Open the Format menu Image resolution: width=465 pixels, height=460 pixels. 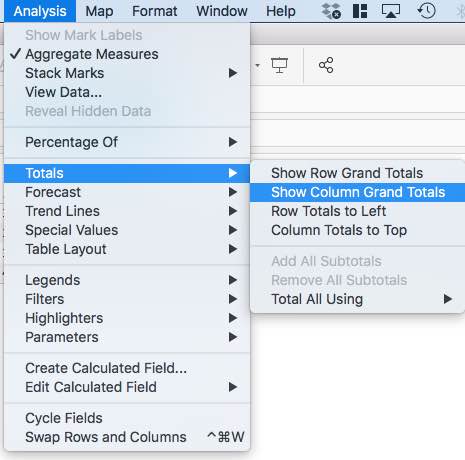pyautogui.click(x=154, y=11)
